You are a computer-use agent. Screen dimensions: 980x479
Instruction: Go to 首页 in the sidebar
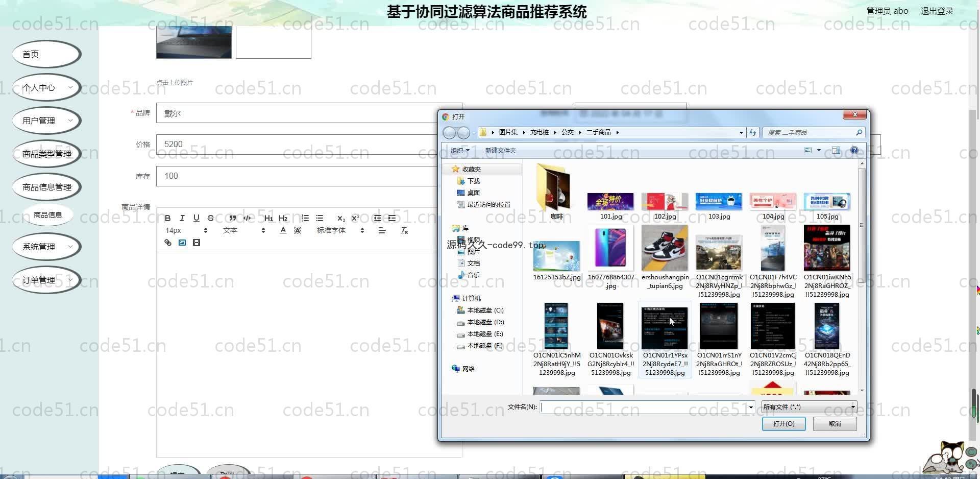pyautogui.click(x=46, y=54)
